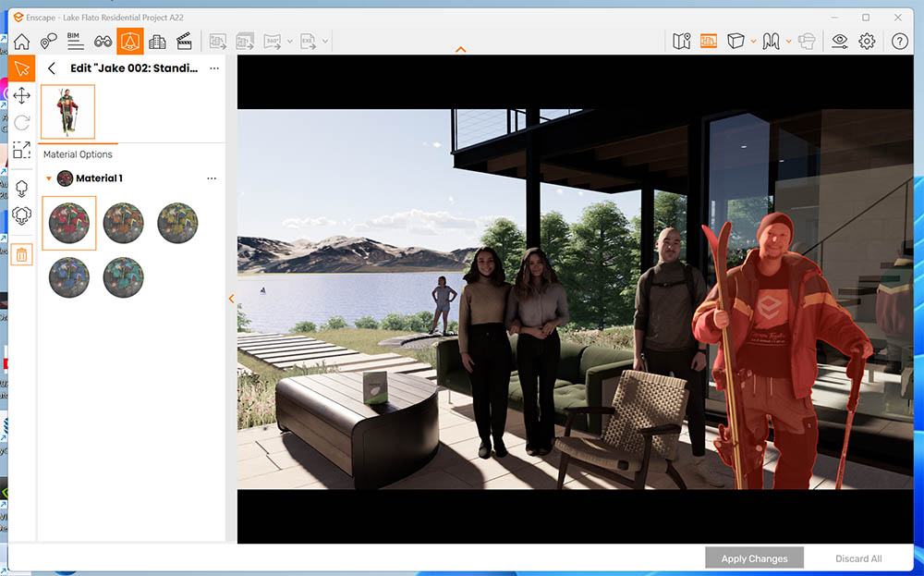
Task: Open dropdown arrow next to cube view icon
Action: (754, 42)
